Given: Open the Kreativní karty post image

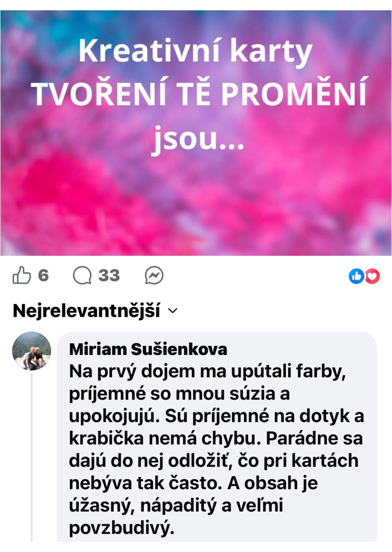Looking at the screenshot, I should point(196,133).
